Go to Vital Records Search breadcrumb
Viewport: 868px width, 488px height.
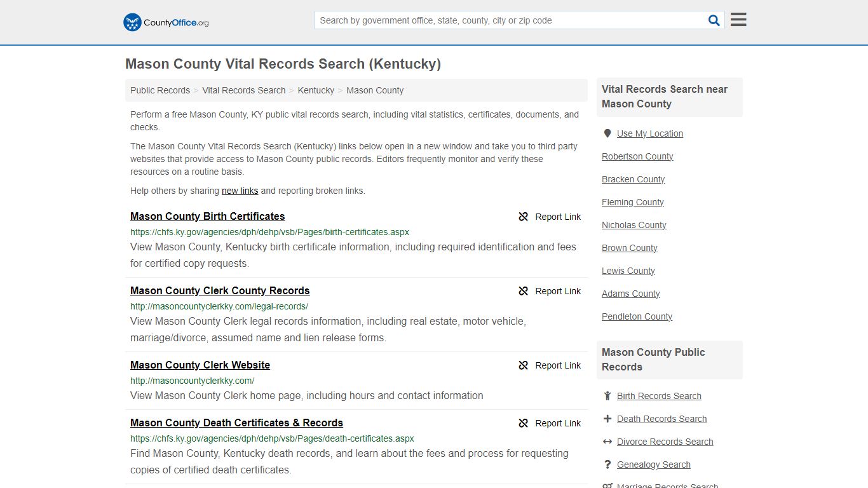pyautogui.click(x=244, y=90)
